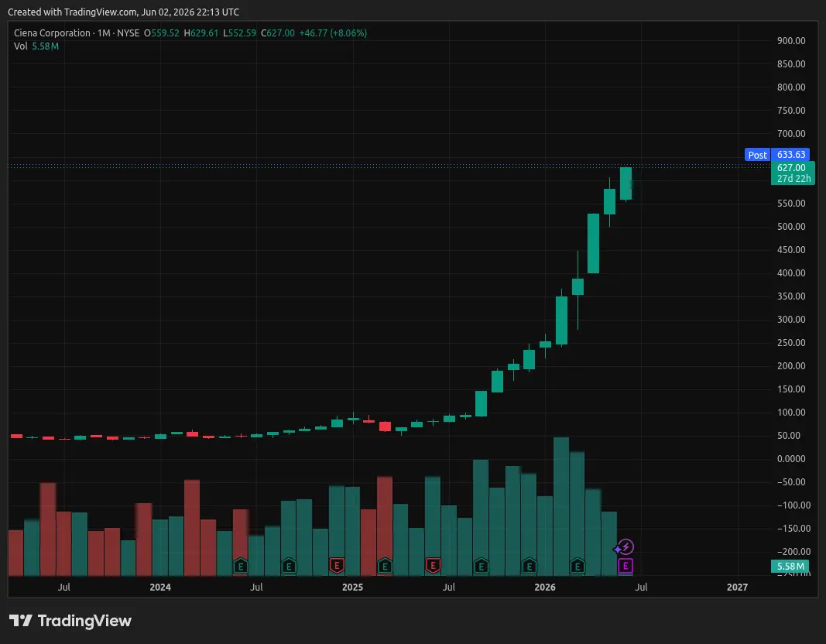The width and height of the screenshot is (826, 644).
Task: Click the Jul label before 2024
Action: click(63, 587)
